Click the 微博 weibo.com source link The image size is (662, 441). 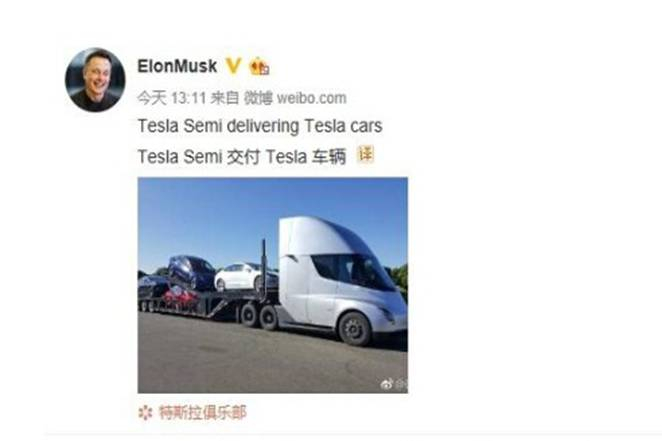pos(295,98)
